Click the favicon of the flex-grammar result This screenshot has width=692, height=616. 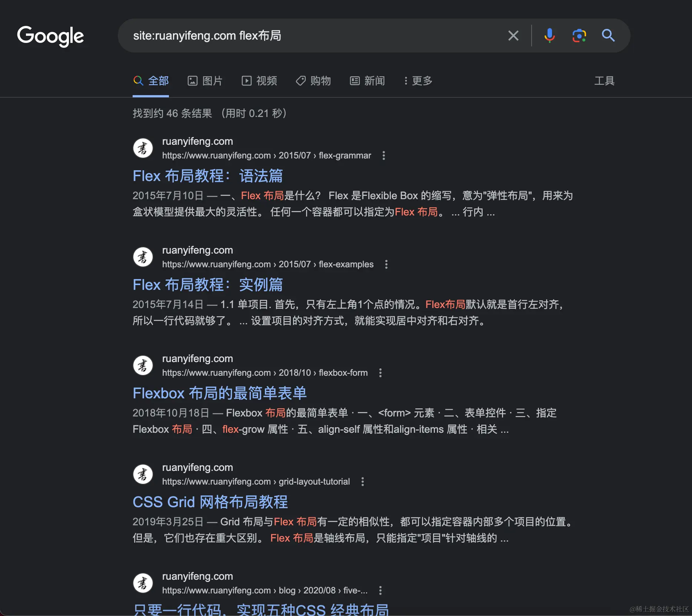click(x=143, y=148)
